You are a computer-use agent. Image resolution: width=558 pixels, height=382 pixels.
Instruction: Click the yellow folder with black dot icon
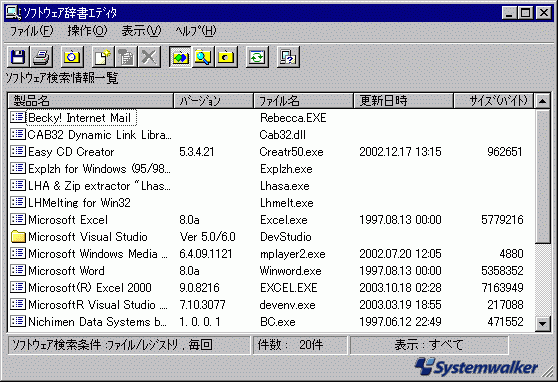226,57
